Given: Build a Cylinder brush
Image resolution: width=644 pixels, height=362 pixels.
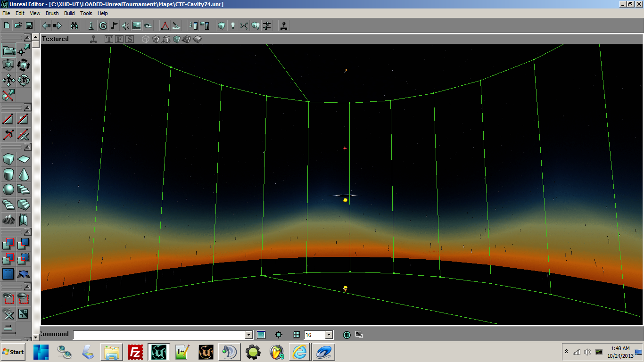Looking at the screenshot, I should tap(8, 174).
